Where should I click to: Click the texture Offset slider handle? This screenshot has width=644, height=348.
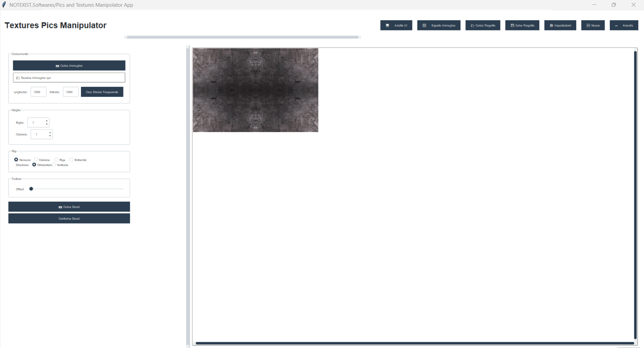(31, 189)
